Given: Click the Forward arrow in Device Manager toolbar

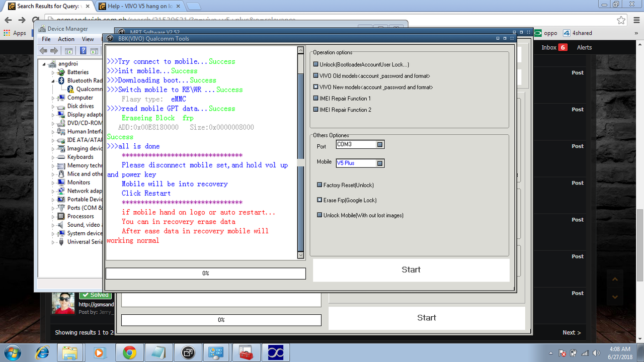Looking at the screenshot, I should pyautogui.click(x=54, y=51).
